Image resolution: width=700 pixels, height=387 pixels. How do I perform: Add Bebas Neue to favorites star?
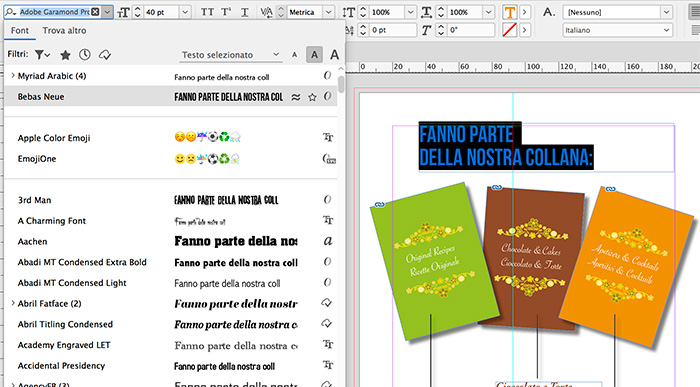[x=312, y=97]
